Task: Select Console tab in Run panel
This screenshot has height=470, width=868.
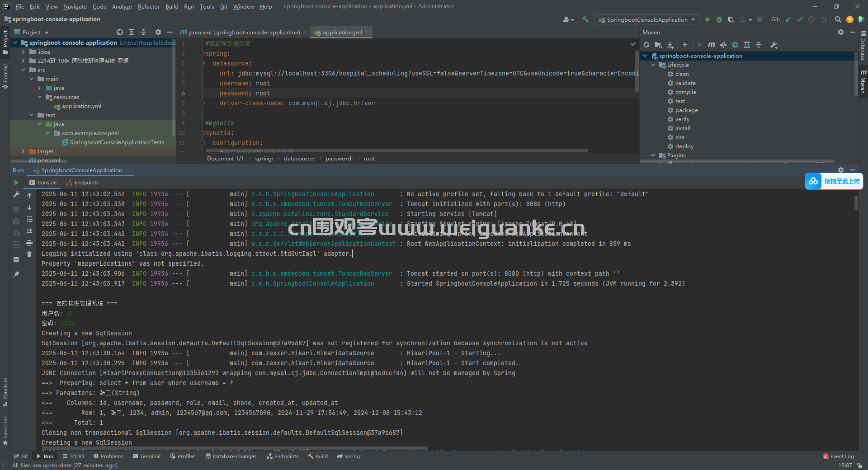Action: [43, 183]
